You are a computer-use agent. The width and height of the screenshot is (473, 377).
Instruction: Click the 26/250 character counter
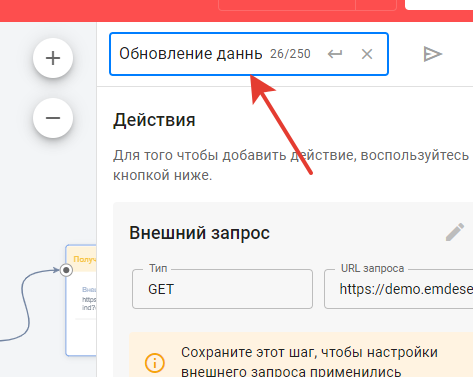point(290,54)
